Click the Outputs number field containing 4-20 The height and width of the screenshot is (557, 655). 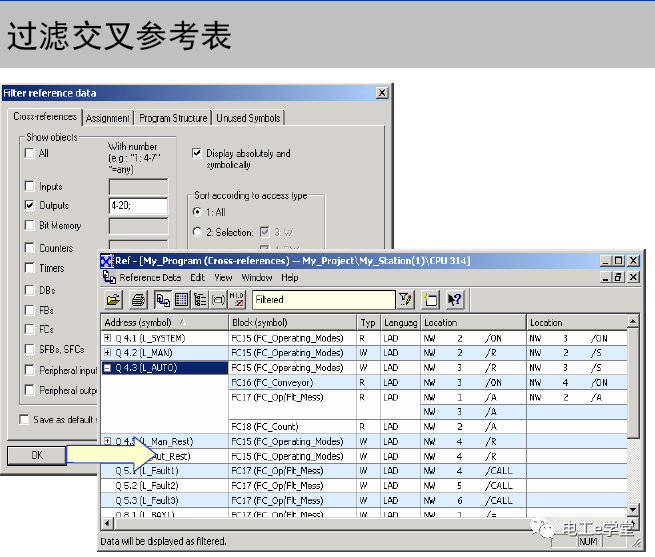(138, 206)
